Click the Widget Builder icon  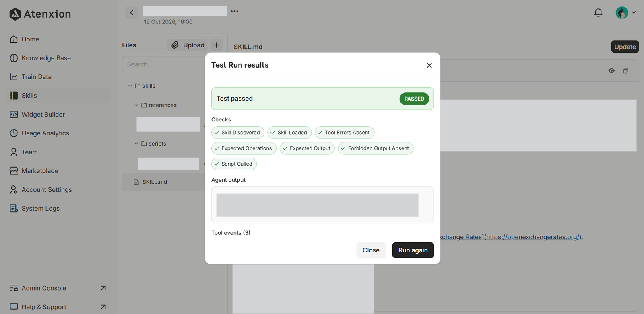(x=14, y=114)
